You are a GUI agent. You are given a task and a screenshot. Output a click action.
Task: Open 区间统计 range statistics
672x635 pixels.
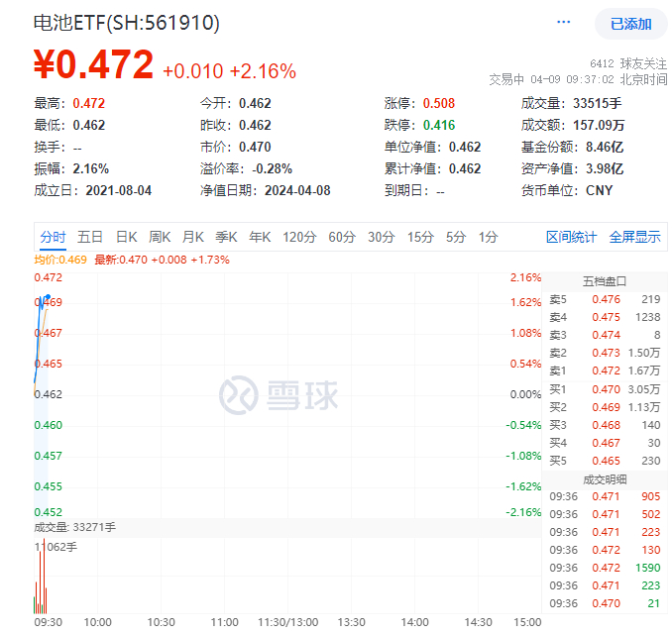coord(571,237)
